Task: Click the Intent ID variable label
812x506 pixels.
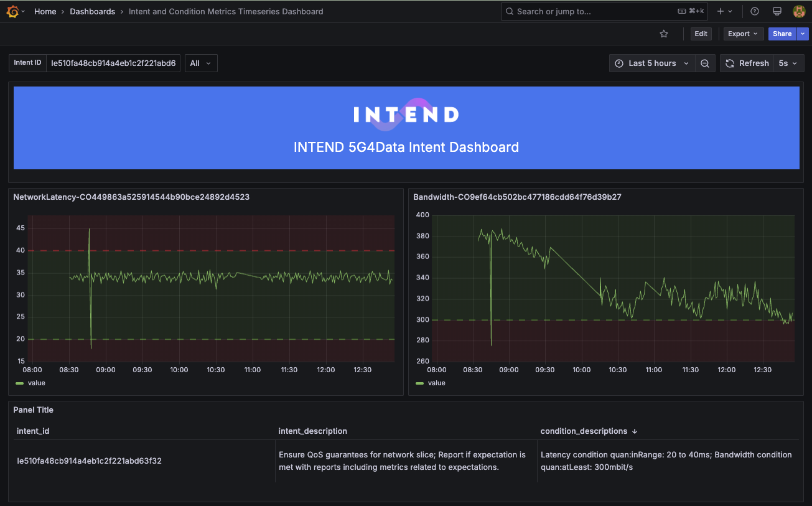Action: click(x=28, y=63)
